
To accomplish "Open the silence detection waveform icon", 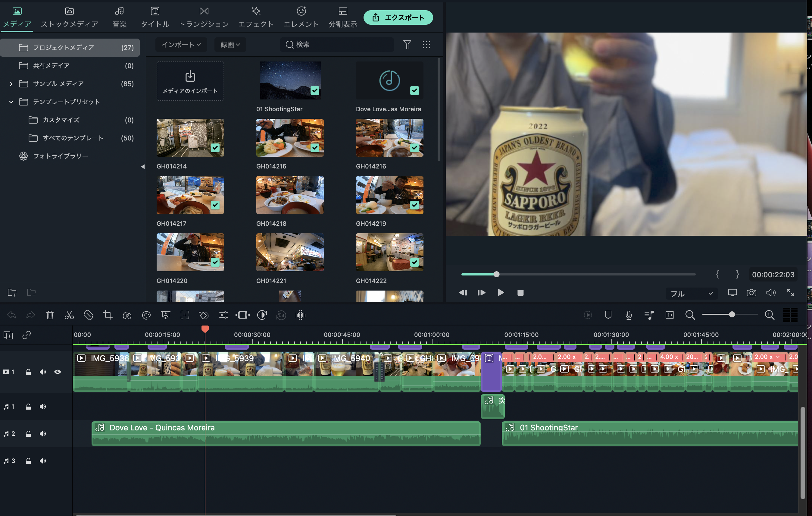I will [301, 315].
